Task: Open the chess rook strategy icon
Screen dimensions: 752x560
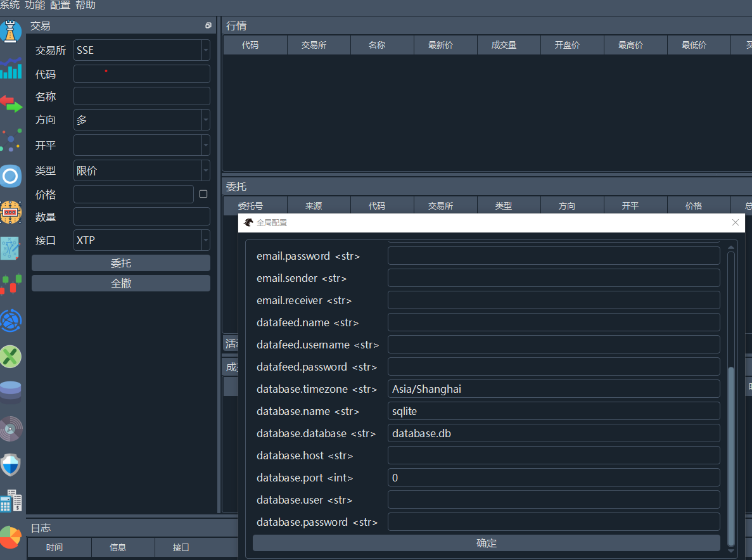Action: click(x=11, y=32)
